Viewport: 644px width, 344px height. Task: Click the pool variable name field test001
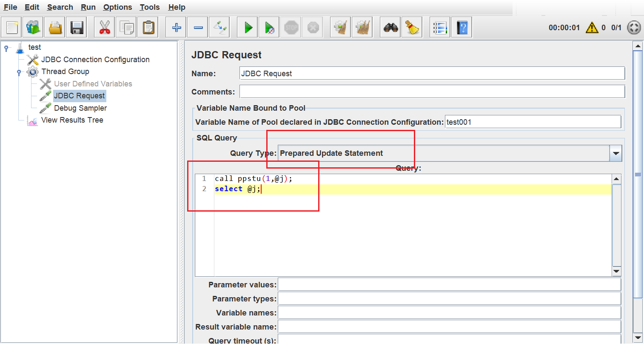[x=533, y=122]
